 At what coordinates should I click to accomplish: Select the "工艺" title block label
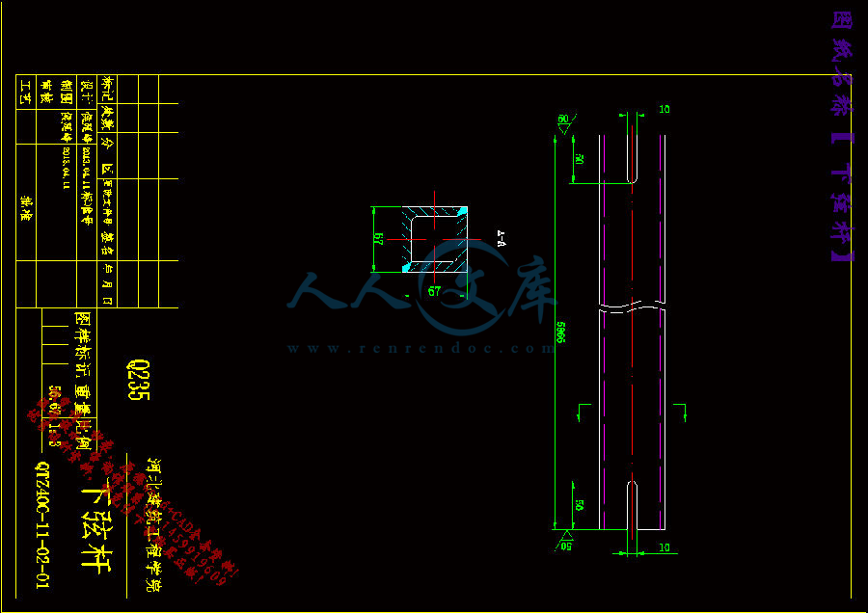pyautogui.click(x=26, y=92)
